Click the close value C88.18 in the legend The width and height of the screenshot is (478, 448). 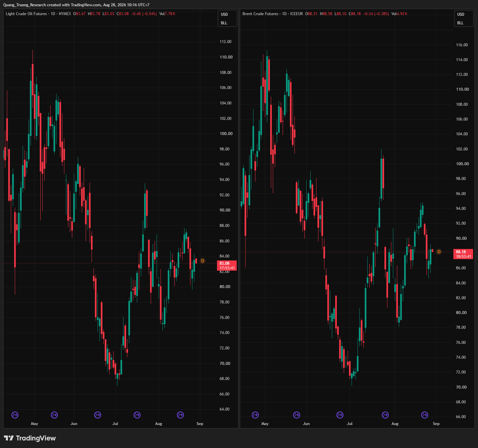click(355, 14)
